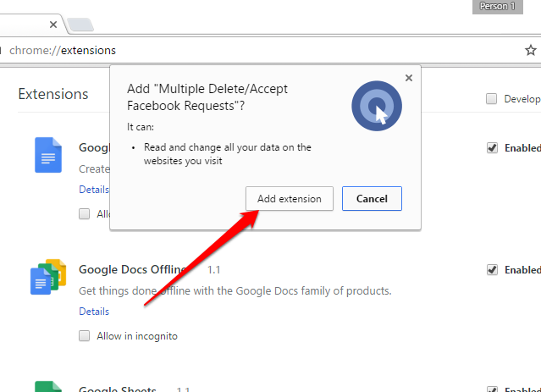Image resolution: width=541 pixels, height=392 pixels.
Task: Click the Google Sheets extension title
Action: click(x=118, y=389)
